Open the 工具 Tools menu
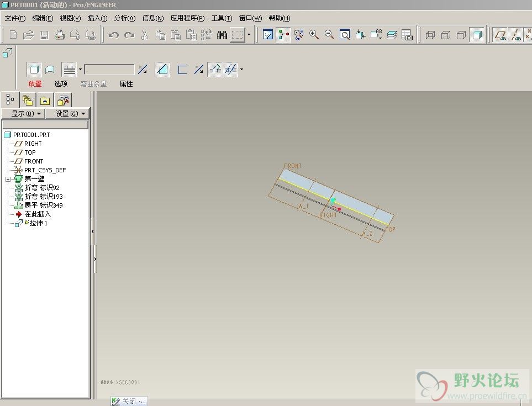The height and width of the screenshot is (406, 532). (222, 18)
